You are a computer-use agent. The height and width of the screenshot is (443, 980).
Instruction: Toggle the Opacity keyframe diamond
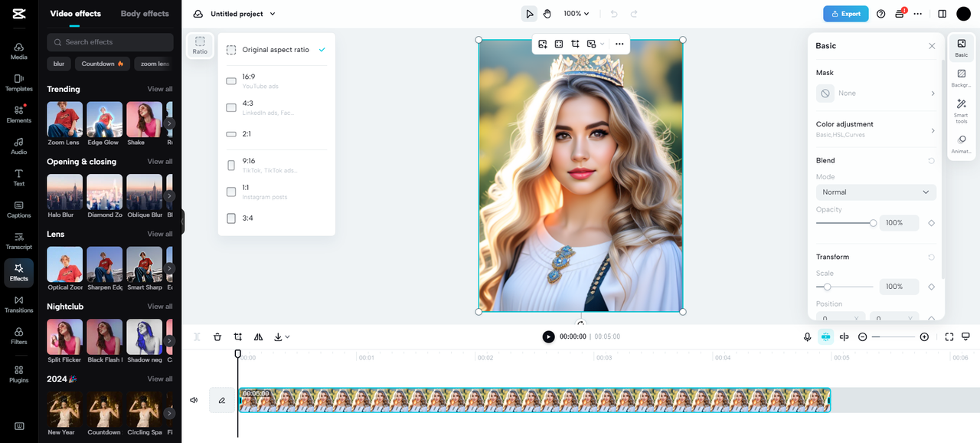(932, 223)
